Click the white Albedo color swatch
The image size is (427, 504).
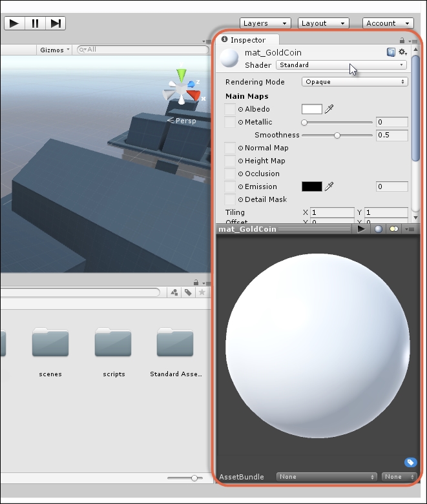[312, 109]
